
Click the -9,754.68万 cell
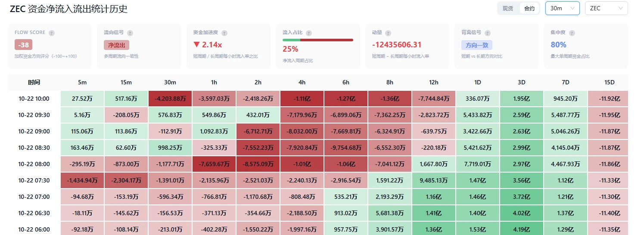tap(346, 148)
